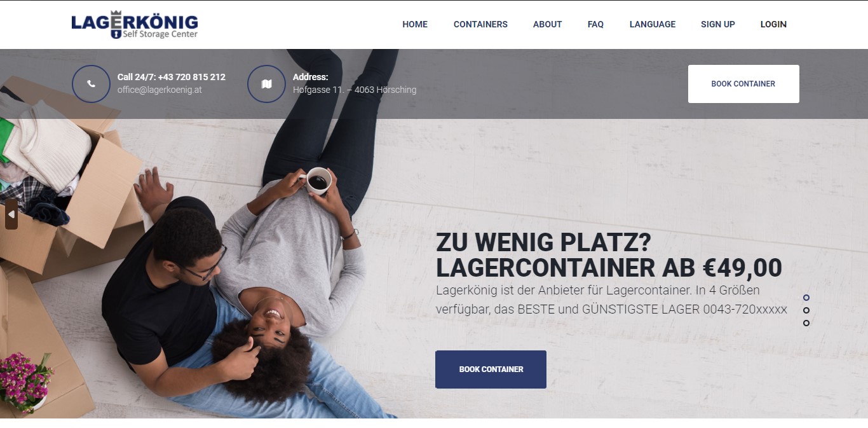Click the Login link
868x428 pixels.
[773, 24]
